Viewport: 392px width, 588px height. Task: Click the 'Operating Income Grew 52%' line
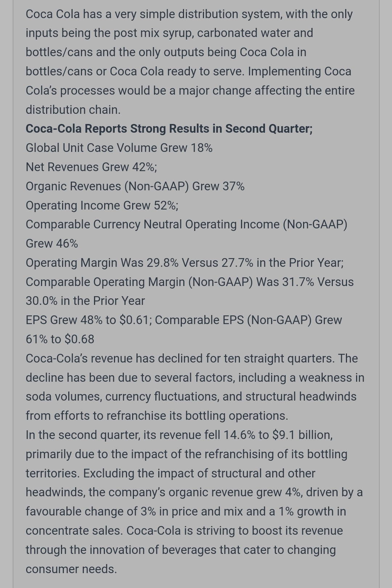click(x=102, y=206)
